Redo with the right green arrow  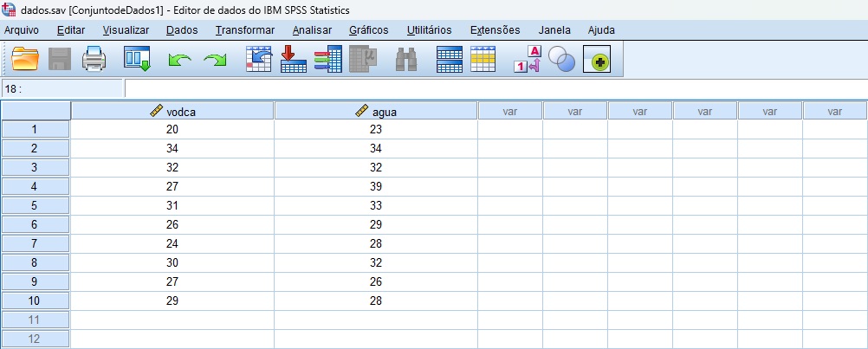point(215,60)
